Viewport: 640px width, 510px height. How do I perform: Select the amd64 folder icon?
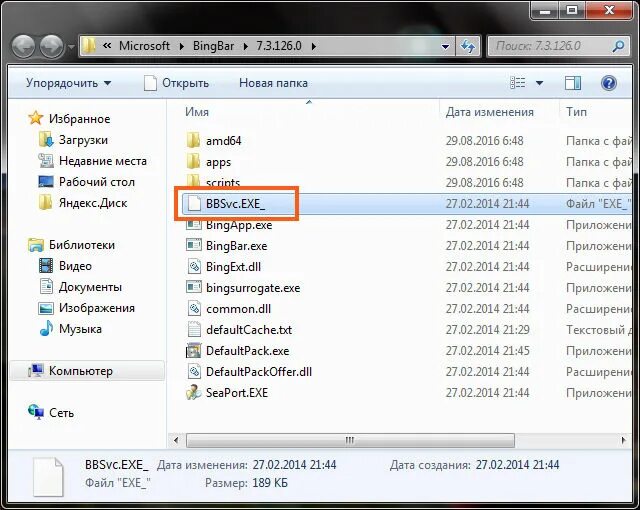(193, 140)
